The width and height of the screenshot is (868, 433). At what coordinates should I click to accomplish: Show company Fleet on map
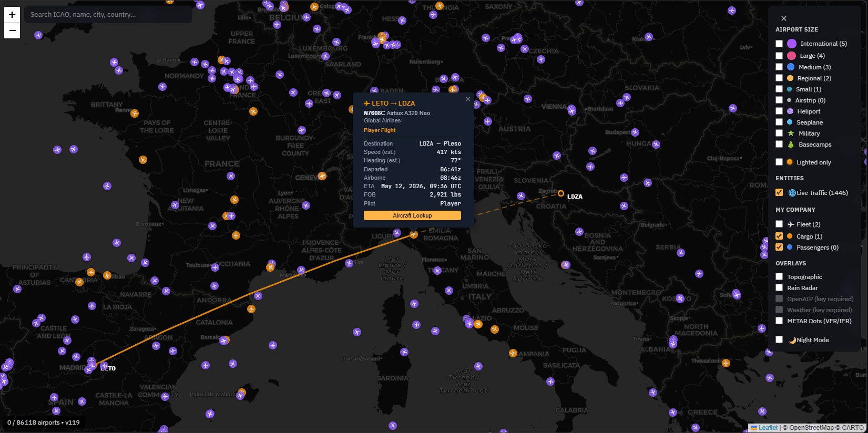(x=779, y=224)
